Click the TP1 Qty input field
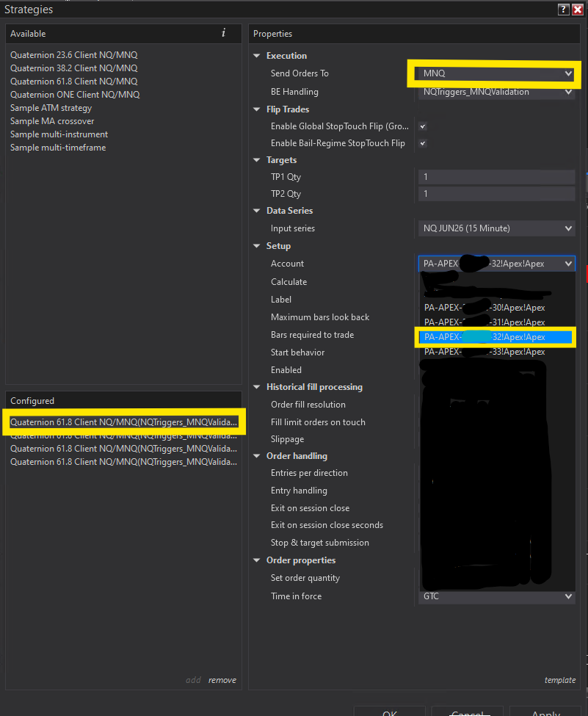 496,176
